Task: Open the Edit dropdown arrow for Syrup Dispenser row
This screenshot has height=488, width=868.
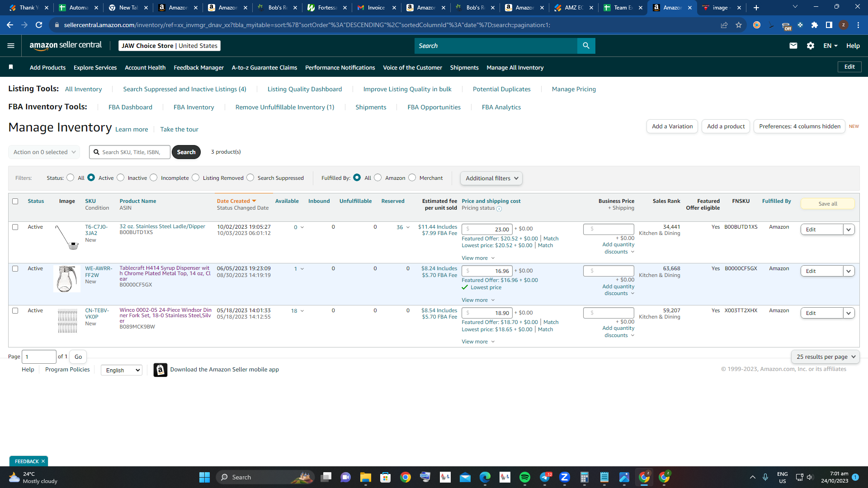Action: [849, 271]
